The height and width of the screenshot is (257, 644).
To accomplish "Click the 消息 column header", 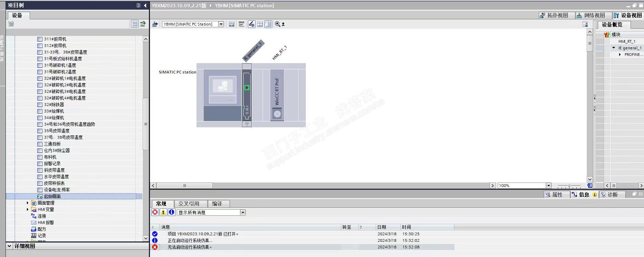I will (x=251, y=227).
